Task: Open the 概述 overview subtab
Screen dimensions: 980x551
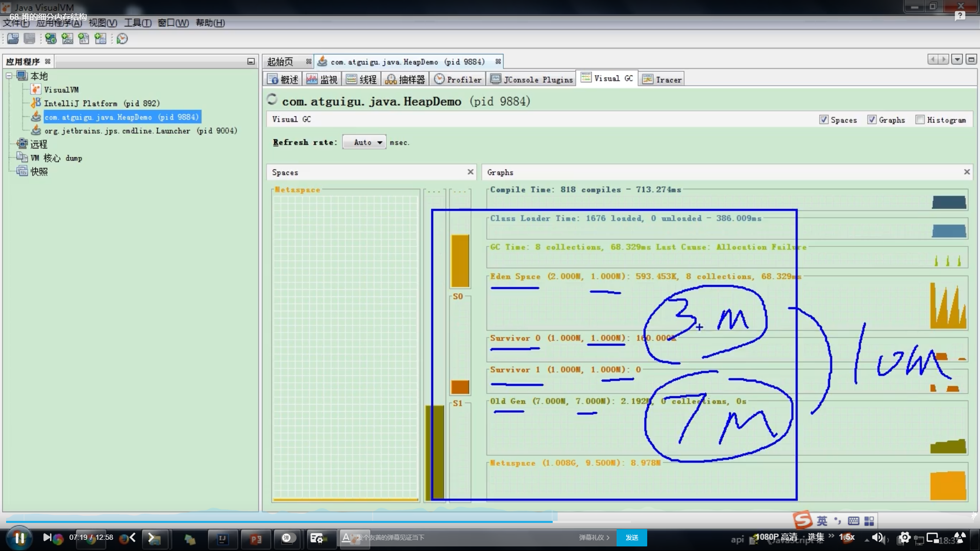Action: tap(283, 80)
